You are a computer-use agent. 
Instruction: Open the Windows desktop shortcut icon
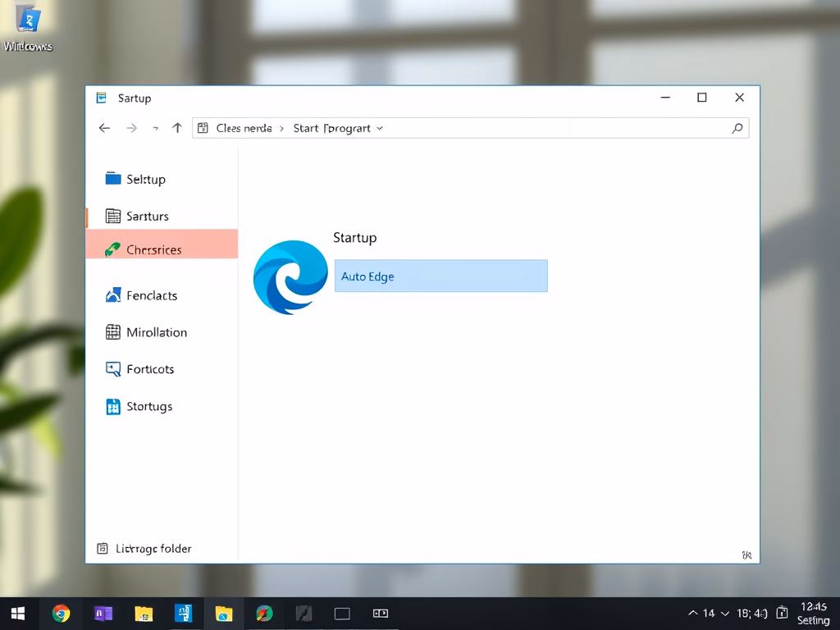click(x=28, y=27)
